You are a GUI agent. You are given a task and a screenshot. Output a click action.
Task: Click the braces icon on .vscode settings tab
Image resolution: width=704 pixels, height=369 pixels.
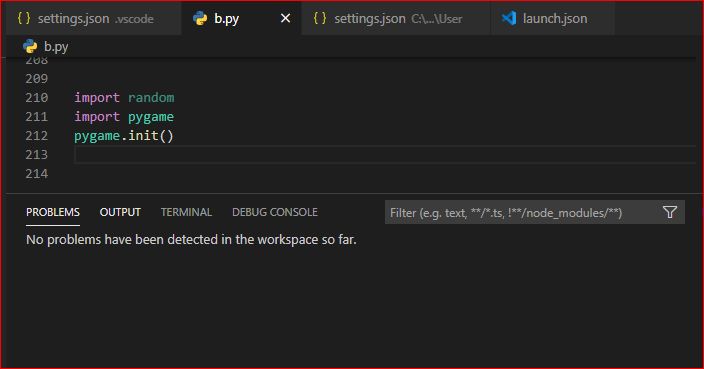pyautogui.click(x=24, y=18)
